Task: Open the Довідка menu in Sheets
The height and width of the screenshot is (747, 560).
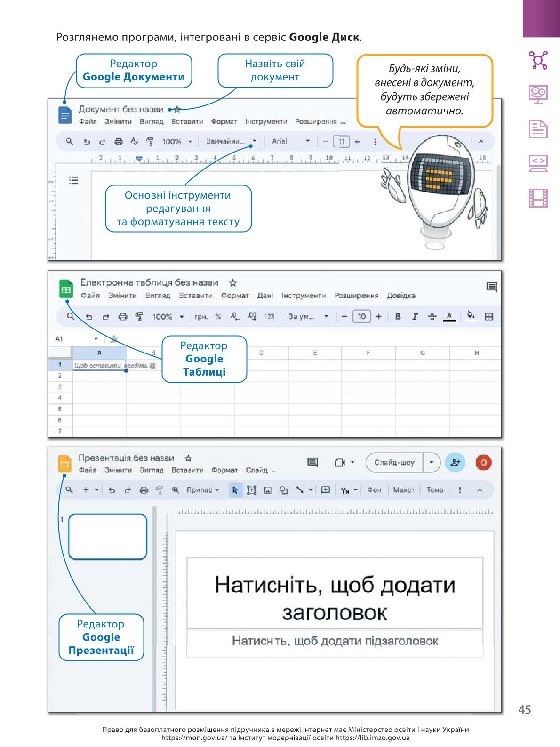Action: pyautogui.click(x=401, y=296)
